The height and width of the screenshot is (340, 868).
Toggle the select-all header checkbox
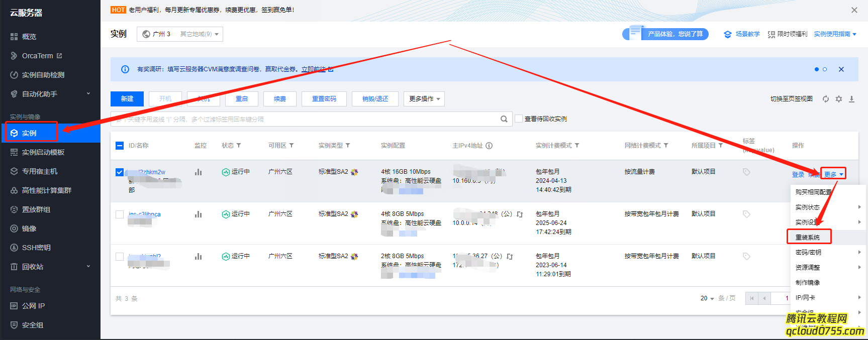(120, 146)
